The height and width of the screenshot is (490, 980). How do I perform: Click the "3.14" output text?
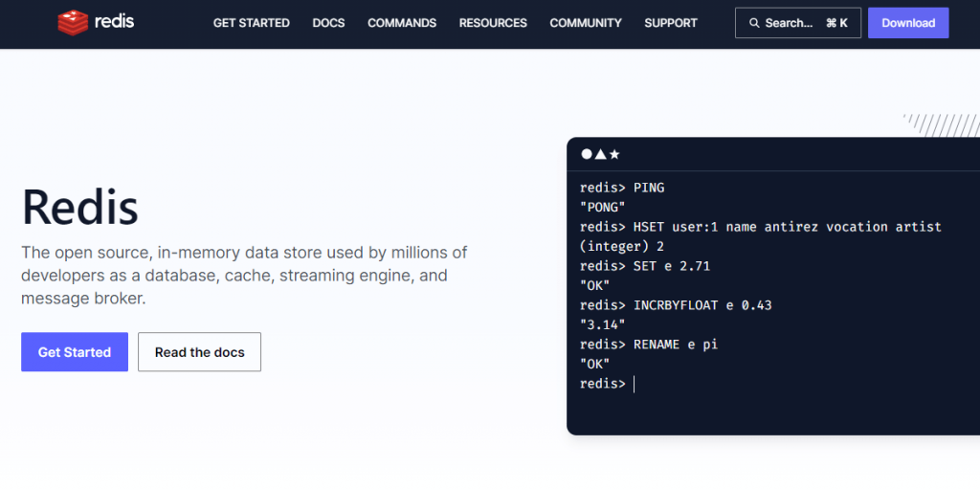(x=603, y=324)
